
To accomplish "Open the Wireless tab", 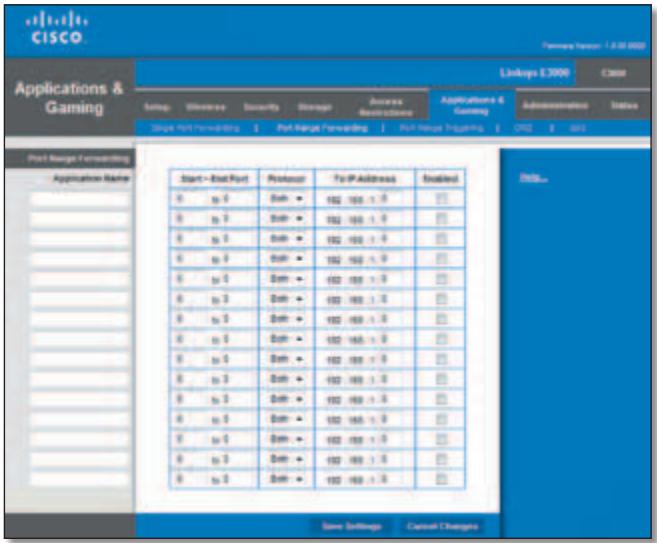I will [206, 107].
